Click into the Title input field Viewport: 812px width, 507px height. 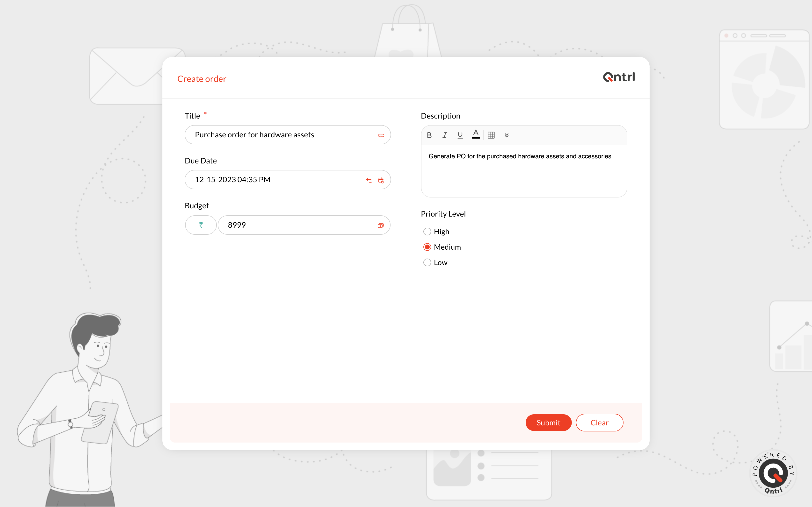(282, 135)
